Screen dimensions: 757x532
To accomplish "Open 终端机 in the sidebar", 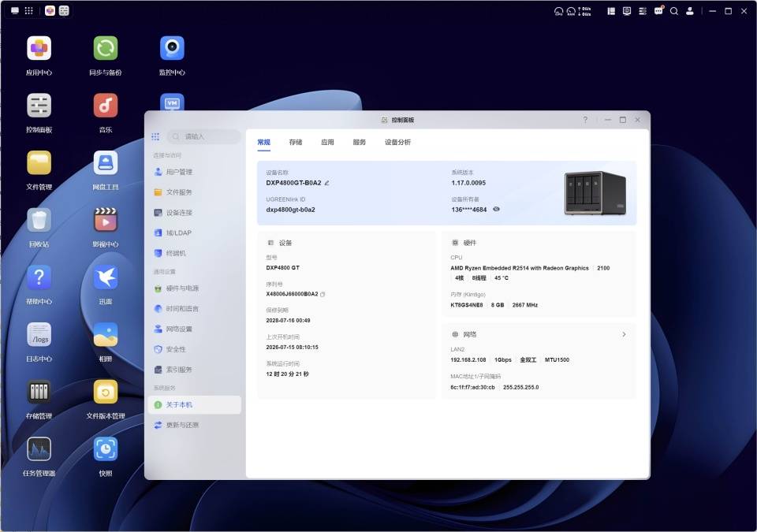I will 194,253.
